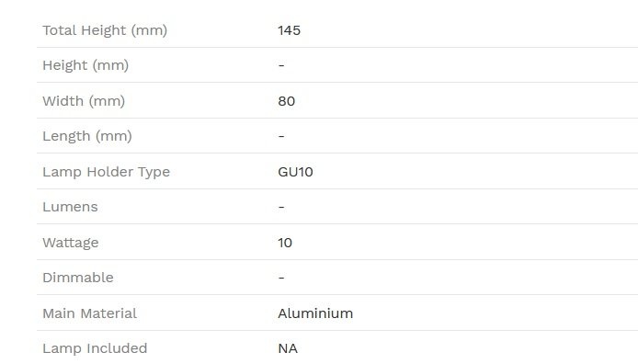Viewport: 638px width, 364px height.
Task: Click the Wattage row label
Action: click(71, 243)
